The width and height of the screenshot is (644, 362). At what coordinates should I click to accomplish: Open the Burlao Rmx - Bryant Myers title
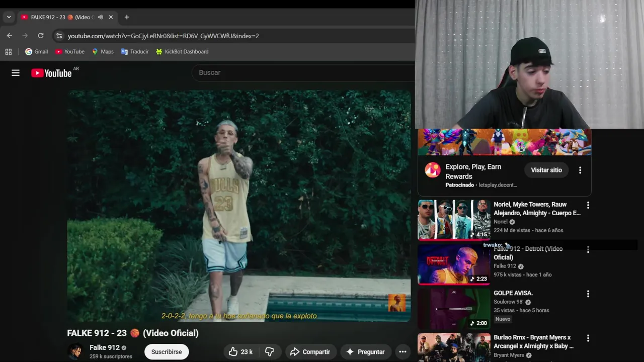(x=533, y=341)
